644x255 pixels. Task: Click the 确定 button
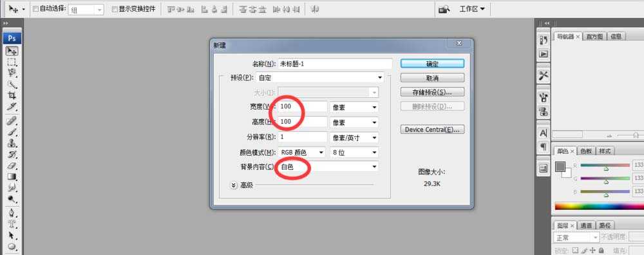[x=432, y=64]
